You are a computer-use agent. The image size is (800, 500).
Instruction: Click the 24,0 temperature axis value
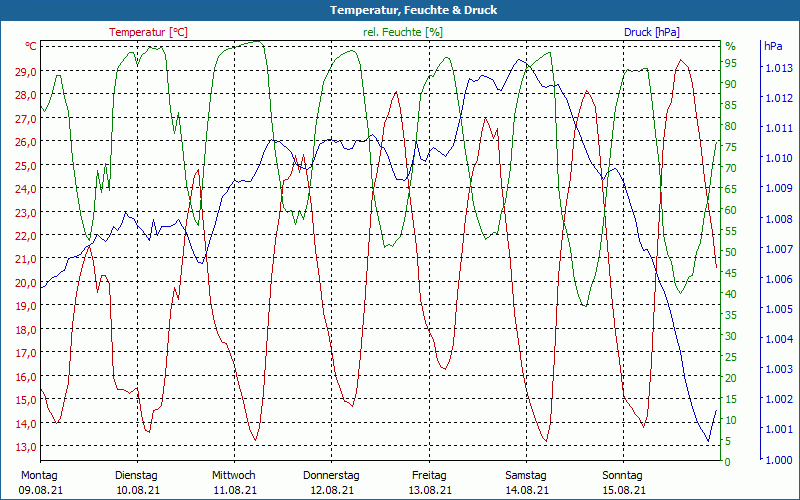(x=26, y=189)
